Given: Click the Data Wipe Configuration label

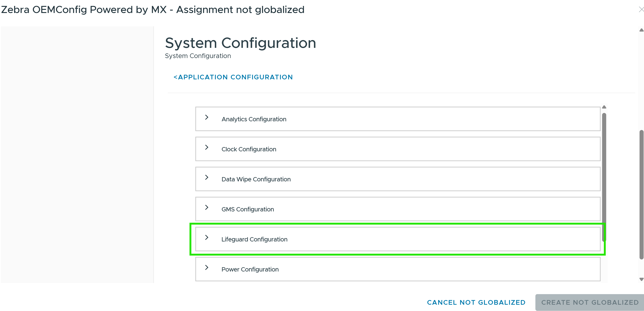Looking at the screenshot, I should click(256, 179).
